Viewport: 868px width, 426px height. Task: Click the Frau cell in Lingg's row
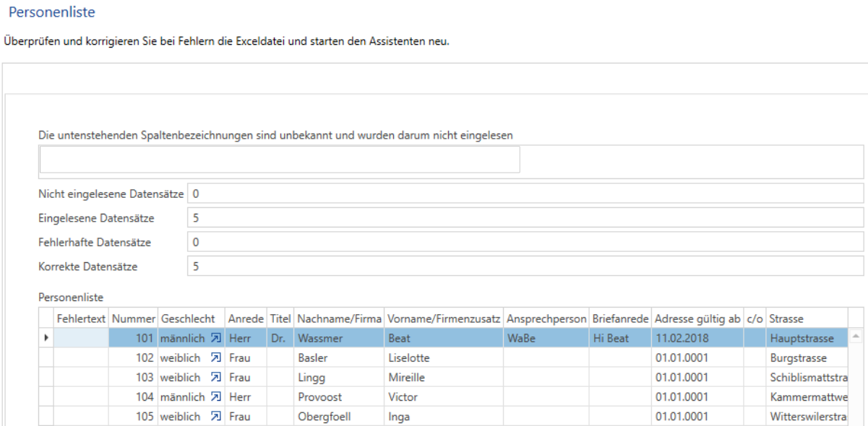[x=246, y=378]
